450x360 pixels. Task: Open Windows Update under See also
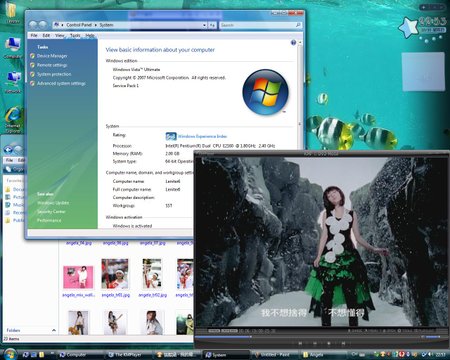(x=53, y=203)
